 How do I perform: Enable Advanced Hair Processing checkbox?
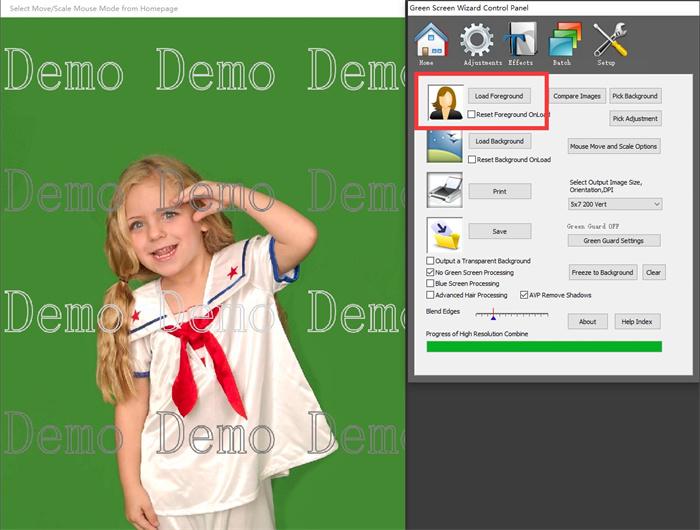pyautogui.click(x=430, y=295)
